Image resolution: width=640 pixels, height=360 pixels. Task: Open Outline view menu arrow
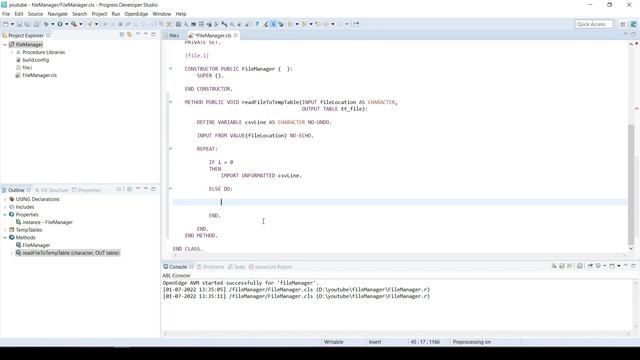[138, 189]
